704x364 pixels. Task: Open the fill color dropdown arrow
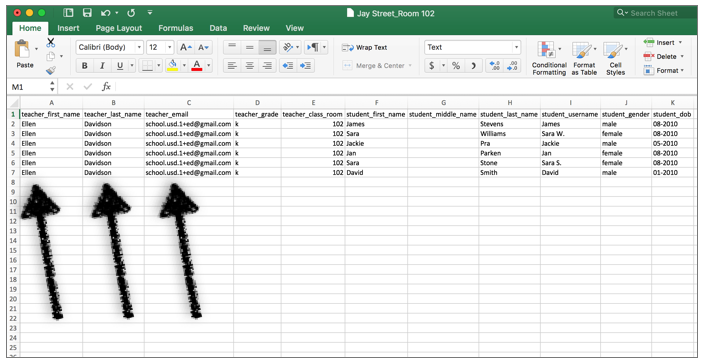tap(184, 66)
